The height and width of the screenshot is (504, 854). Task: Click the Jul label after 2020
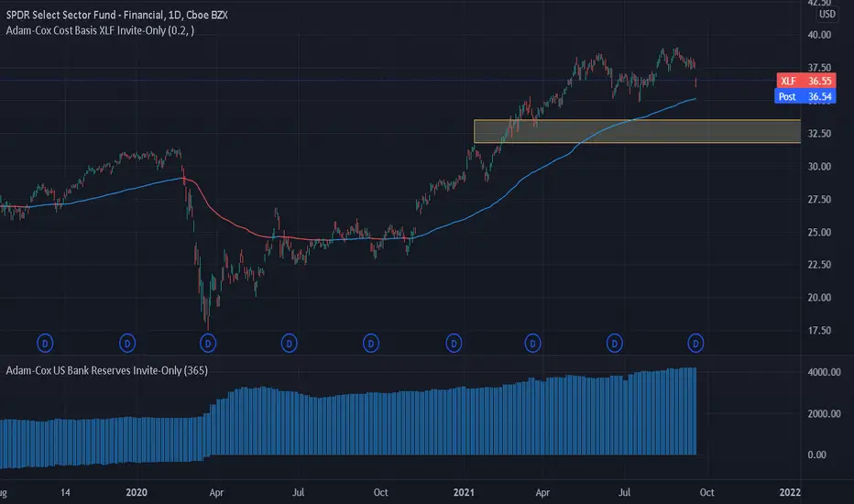tap(298, 492)
